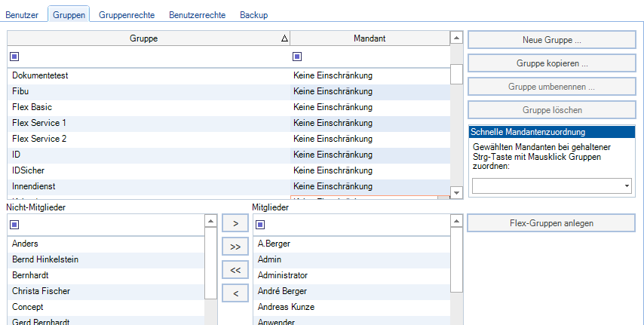Click filter icon under Gruppe column
Image resolution: width=644 pixels, height=325 pixels.
tap(14, 57)
